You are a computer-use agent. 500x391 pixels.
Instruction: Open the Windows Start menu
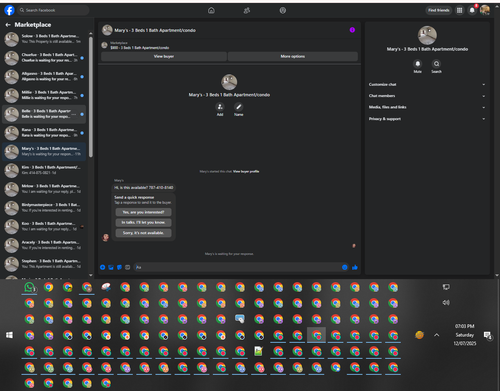[x=9, y=335]
